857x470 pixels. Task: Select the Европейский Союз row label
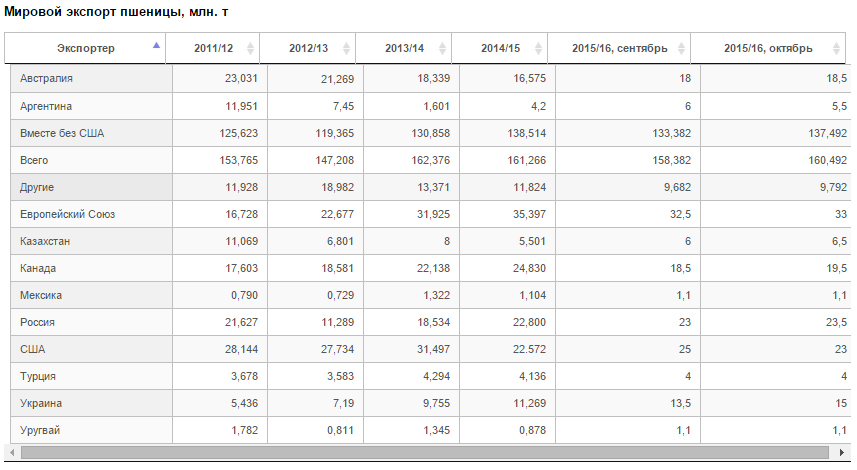(69, 214)
